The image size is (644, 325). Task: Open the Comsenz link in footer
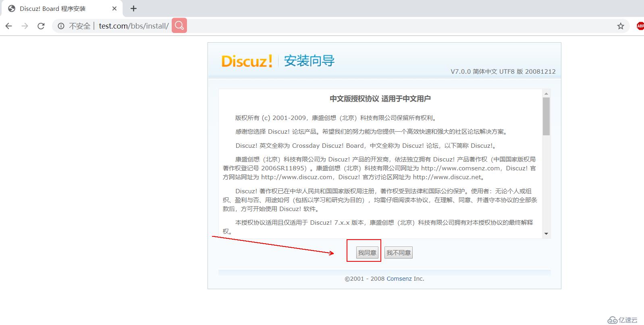click(399, 279)
